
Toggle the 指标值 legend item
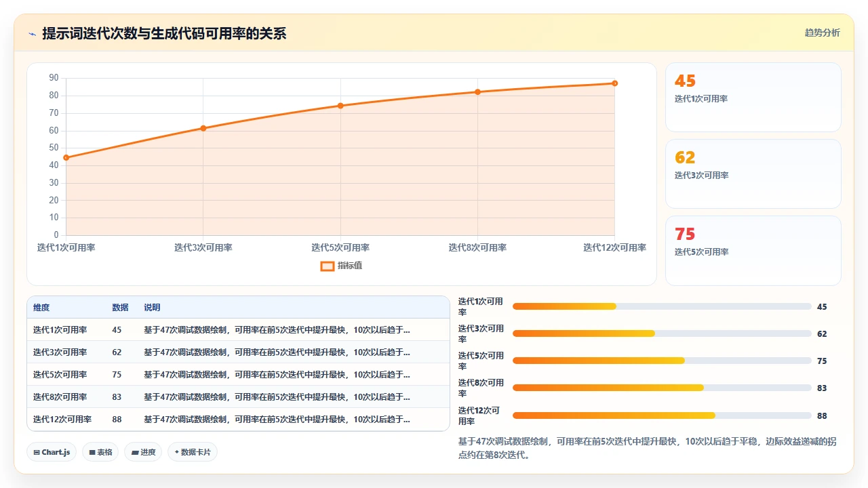(x=341, y=266)
